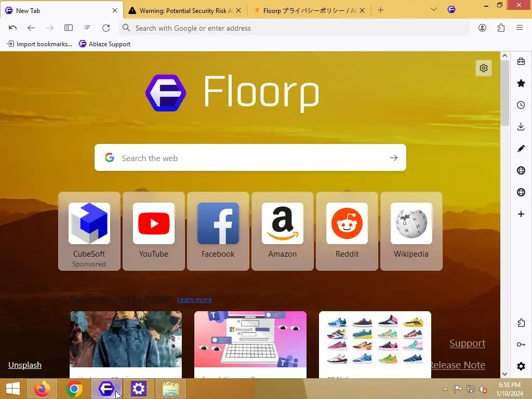This screenshot has height=399, width=532.
Task: Open history clock in sidebar
Action: tap(521, 105)
